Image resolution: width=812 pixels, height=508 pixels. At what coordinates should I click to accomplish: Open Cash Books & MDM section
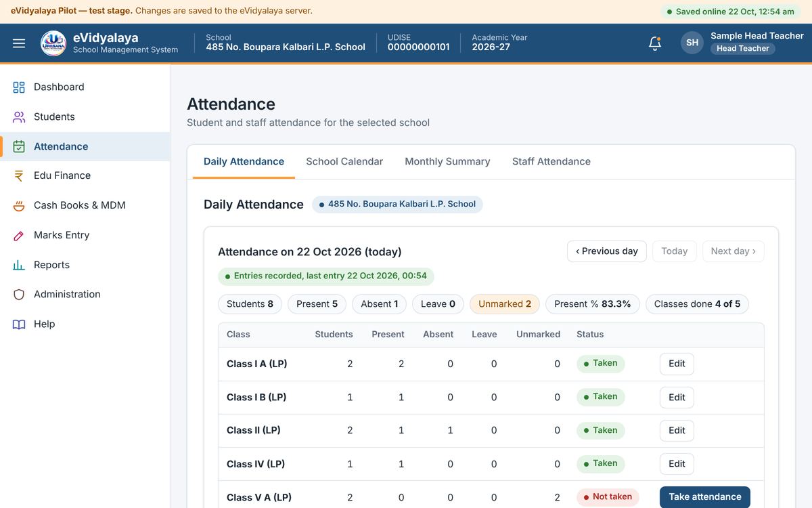(x=85, y=205)
